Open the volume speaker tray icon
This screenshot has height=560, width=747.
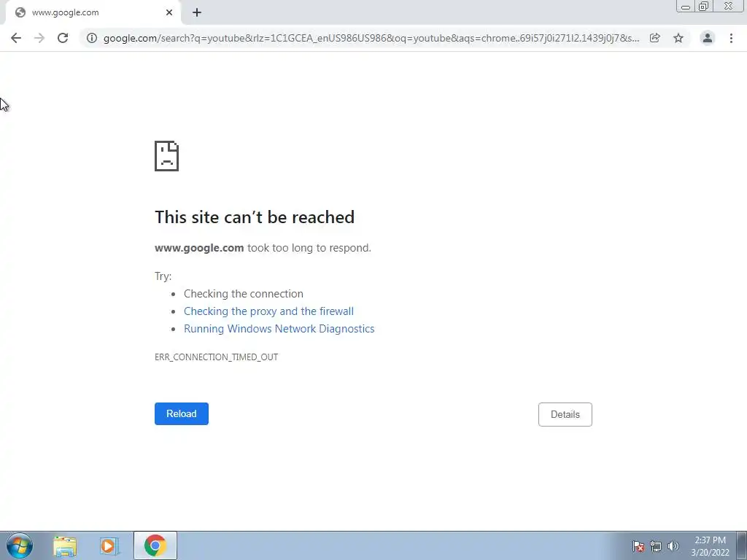point(673,546)
